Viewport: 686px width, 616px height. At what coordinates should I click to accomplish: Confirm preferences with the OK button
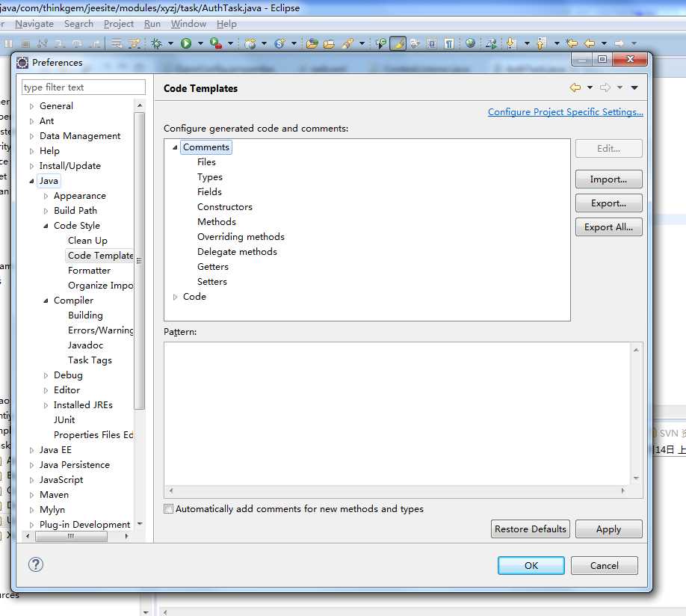pyautogui.click(x=531, y=566)
